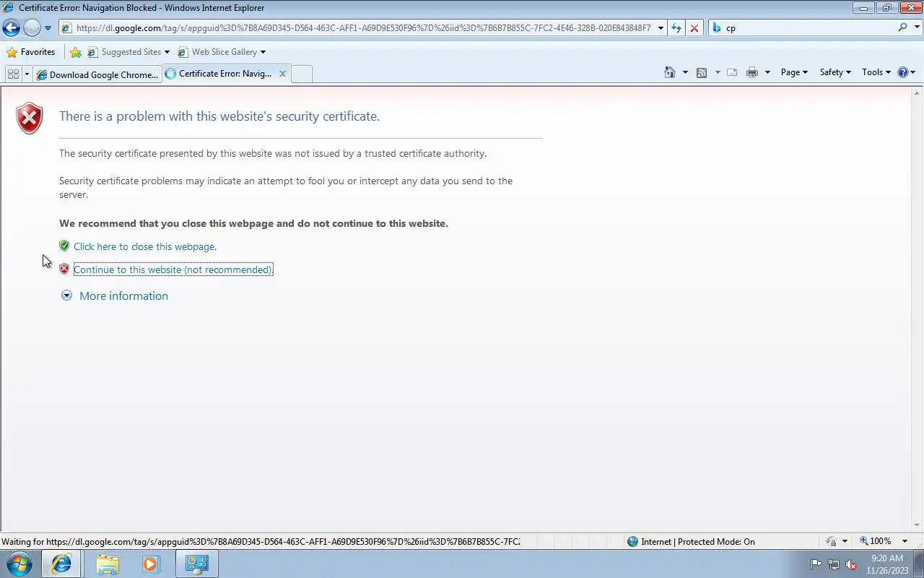Click the Print icon
The width and height of the screenshot is (924, 578).
[752, 72]
